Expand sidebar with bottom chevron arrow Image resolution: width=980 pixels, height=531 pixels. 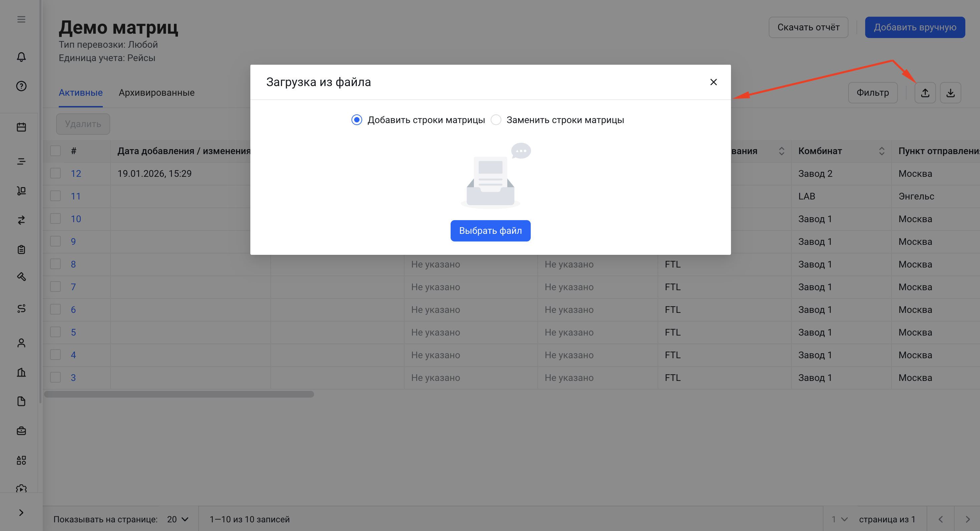(21, 512)
